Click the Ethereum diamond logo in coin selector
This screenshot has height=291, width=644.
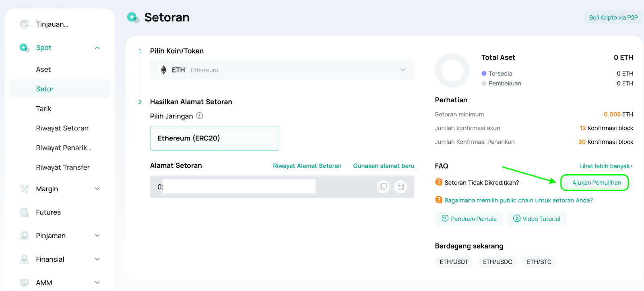pyautogui.click(x=163, y=70)
